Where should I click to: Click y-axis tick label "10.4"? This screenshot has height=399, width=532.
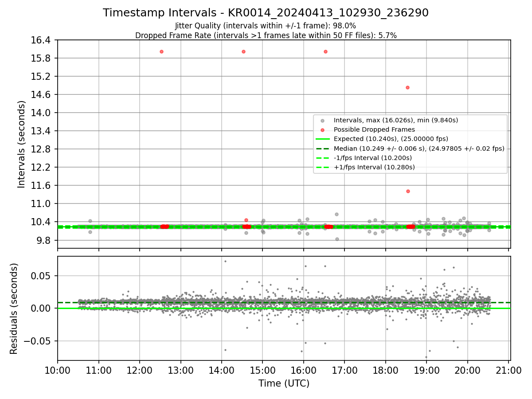click(x=42, y=222)
